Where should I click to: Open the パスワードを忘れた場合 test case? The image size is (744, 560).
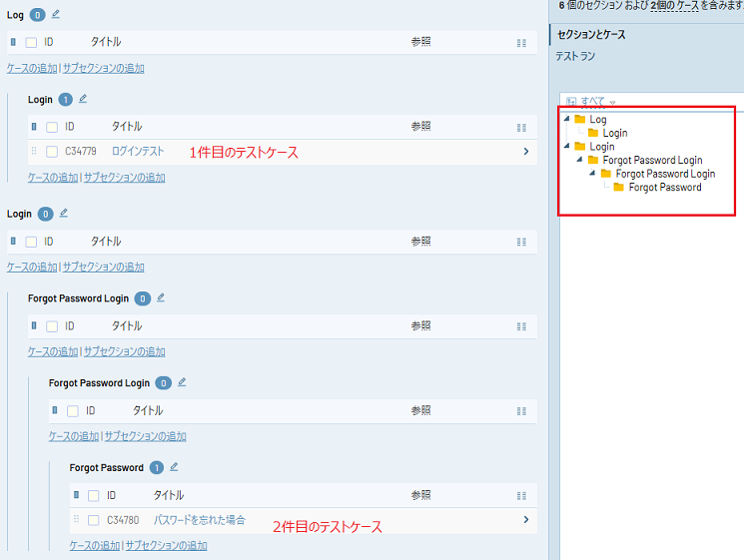pyautogui.click(x=199, y=520)
